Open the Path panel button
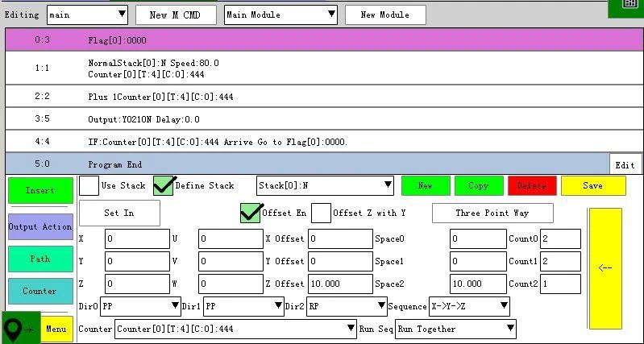The height and width of the screenshot is (344, 644). point(40,259)
